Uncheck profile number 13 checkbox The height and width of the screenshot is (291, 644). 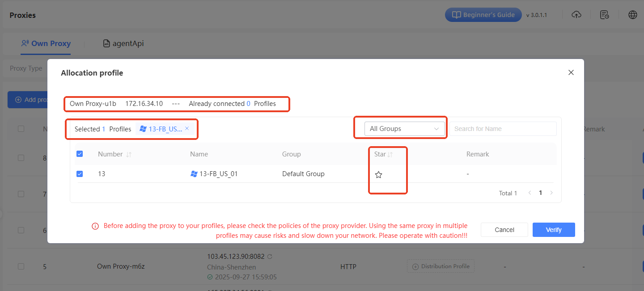[x=80, y=173]
